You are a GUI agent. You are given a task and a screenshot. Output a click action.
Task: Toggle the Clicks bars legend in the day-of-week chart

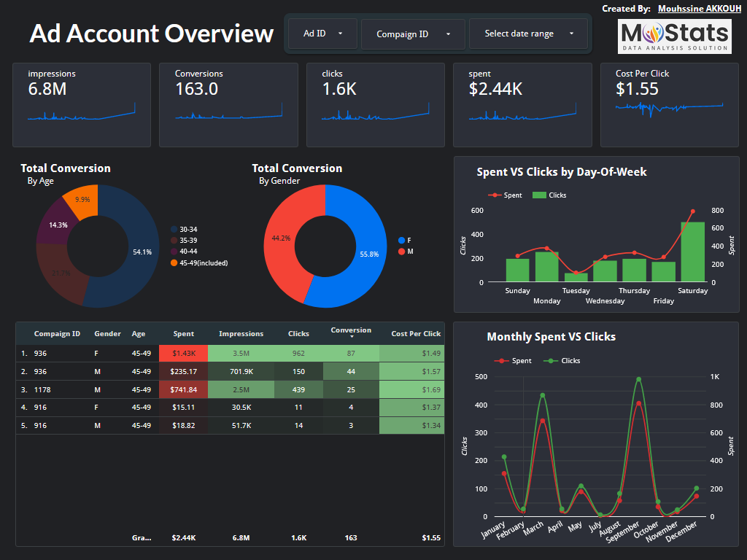click(x=549, y=195)
